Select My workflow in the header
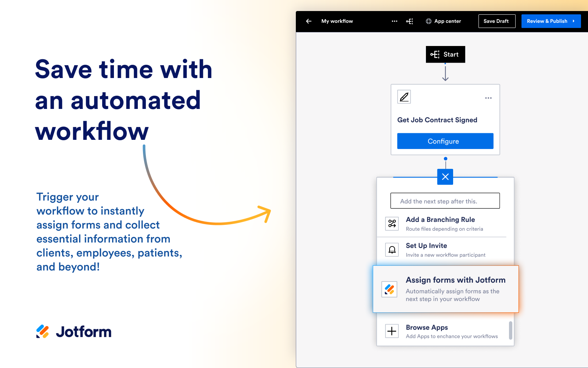Image resolution: width=588 pixels, height=368 pixels. pos(337,21)
